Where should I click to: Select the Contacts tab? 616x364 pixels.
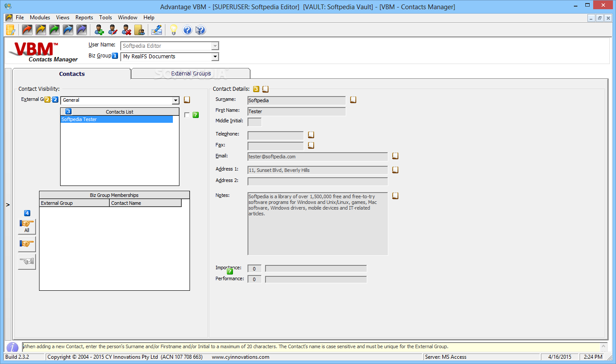(x=72, y=74)
